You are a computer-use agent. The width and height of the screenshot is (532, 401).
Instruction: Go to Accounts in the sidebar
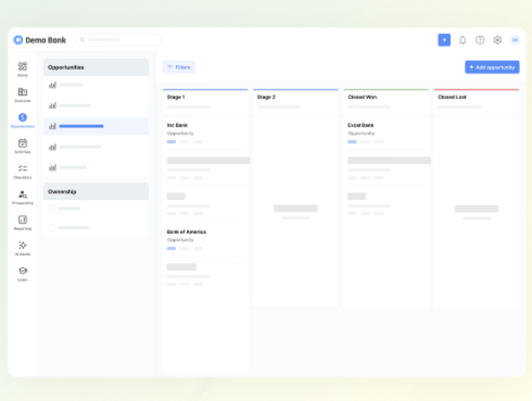pyautogui.click(x=22, y=95)
